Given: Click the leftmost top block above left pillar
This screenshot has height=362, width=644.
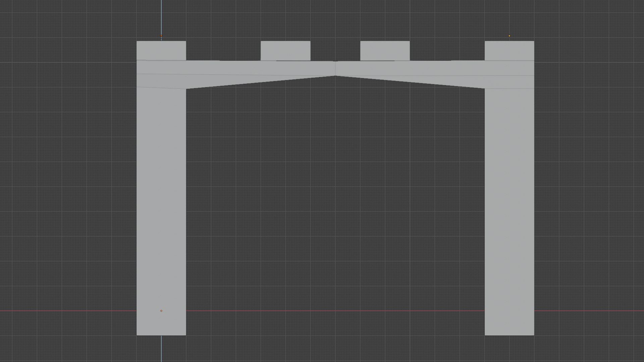Looking at the screenshot, I should coord(161,51).
